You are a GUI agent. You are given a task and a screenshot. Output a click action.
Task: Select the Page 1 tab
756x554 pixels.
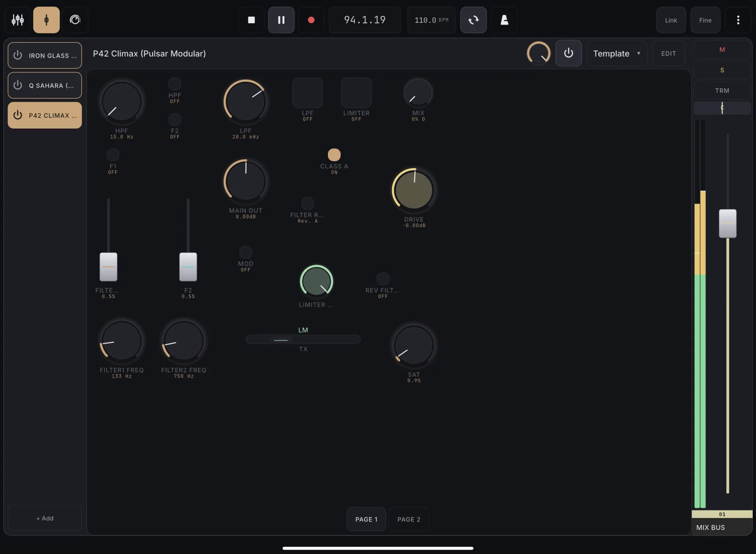point(366,519)
